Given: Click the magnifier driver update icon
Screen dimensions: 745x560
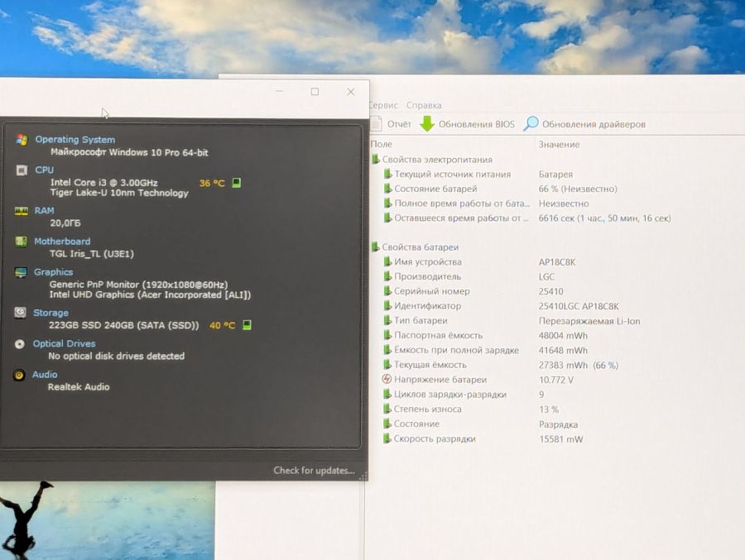Looking at the screenshot, I should click(531, 123).
